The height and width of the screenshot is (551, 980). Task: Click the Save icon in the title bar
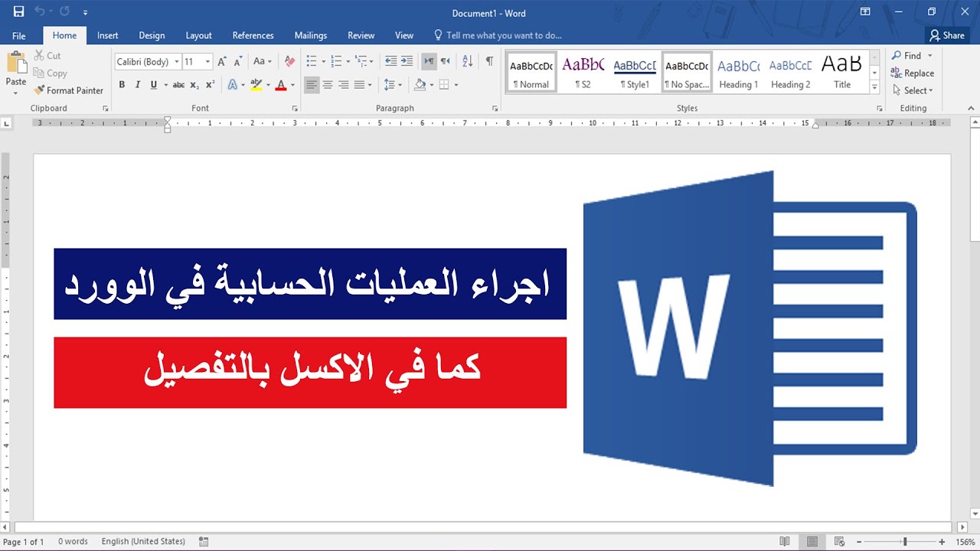click(x=18, y=11)
